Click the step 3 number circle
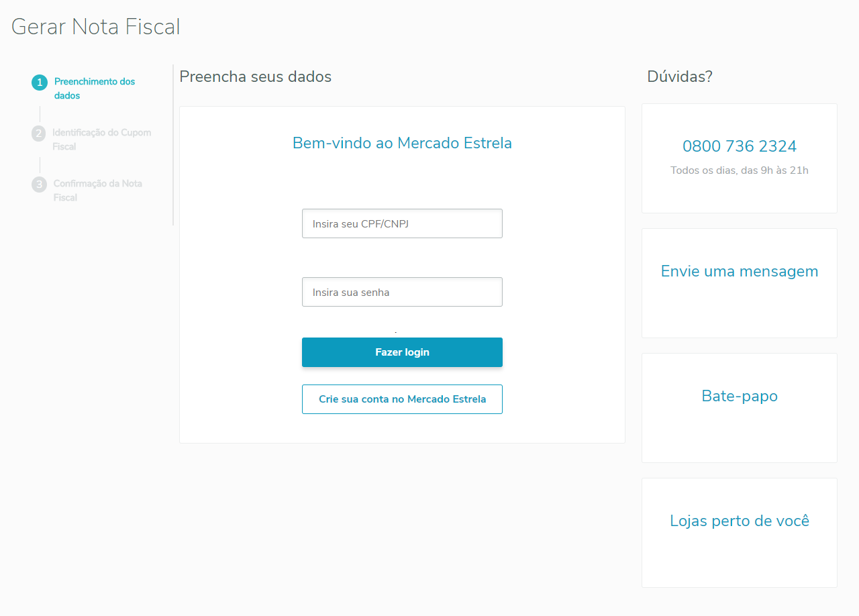Viewport: 859px width, 616px height. [40, 185]
